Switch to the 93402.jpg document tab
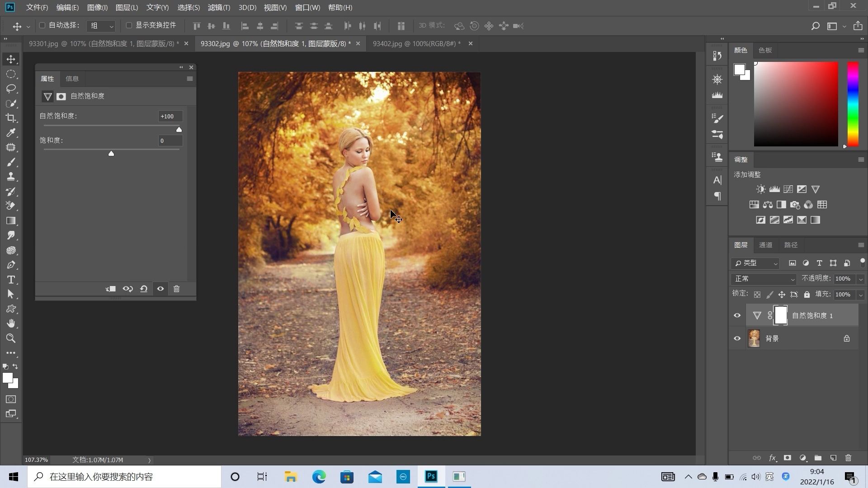Screen dimensions: 868x488 click(416, 43)
